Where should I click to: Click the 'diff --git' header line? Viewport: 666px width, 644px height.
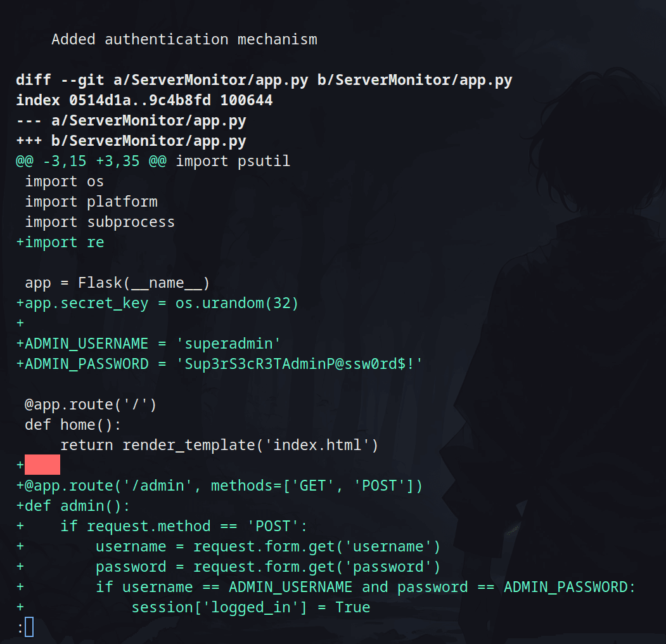click(264, 80)
